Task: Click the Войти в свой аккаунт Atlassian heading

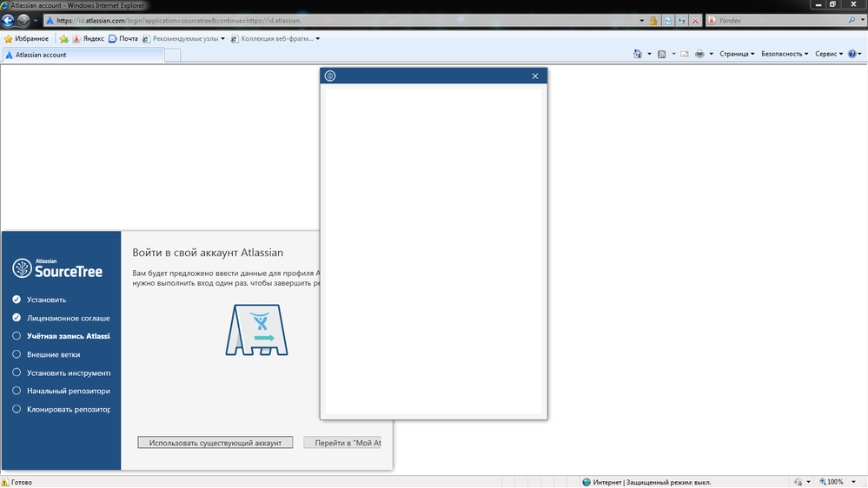Action: point(208,253)
